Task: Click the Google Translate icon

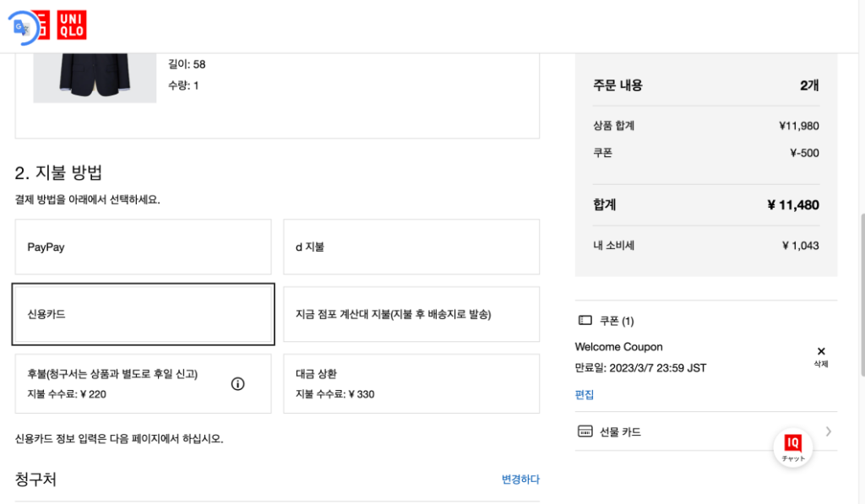Action: [22, 27]
